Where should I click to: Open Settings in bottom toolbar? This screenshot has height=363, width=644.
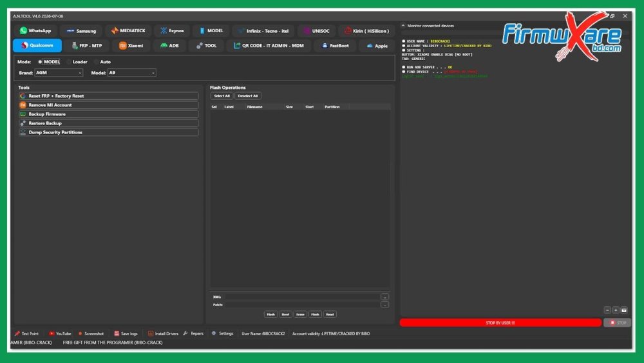[223, 333]
